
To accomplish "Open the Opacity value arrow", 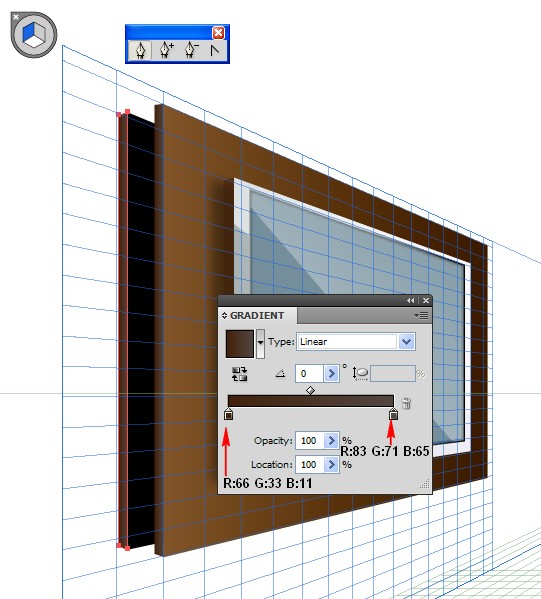I will pos(331,440).
